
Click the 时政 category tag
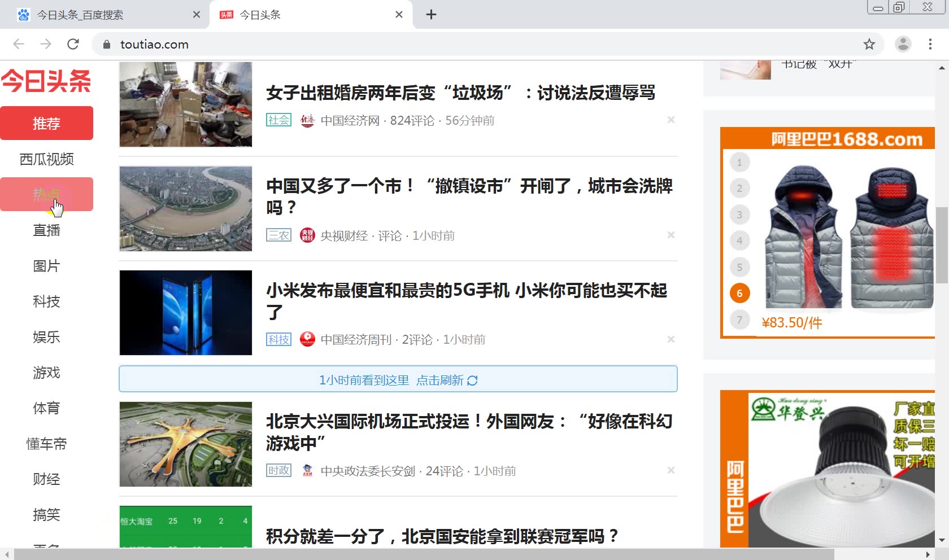[278, 471]
